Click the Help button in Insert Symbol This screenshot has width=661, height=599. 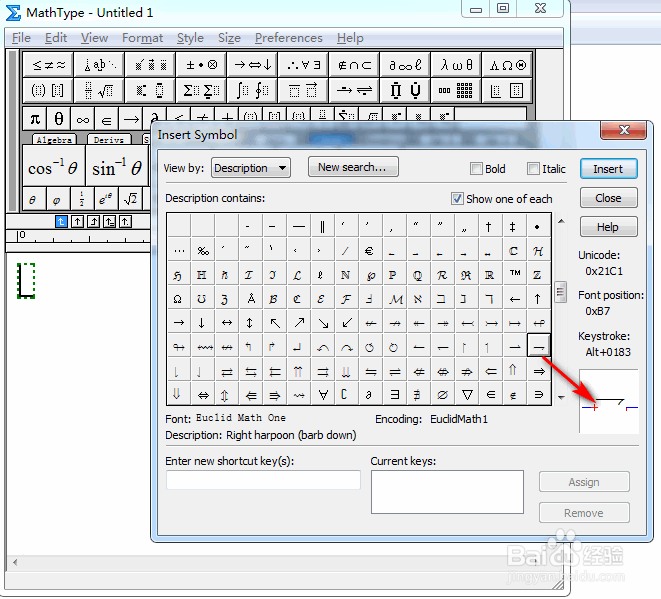pos(608,227)
